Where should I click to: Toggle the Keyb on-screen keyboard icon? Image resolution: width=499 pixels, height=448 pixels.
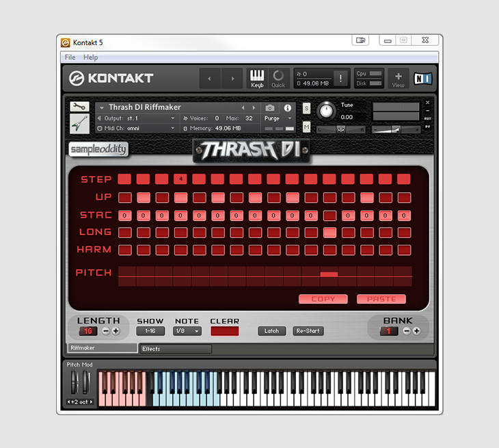click(x=257, y=79)
